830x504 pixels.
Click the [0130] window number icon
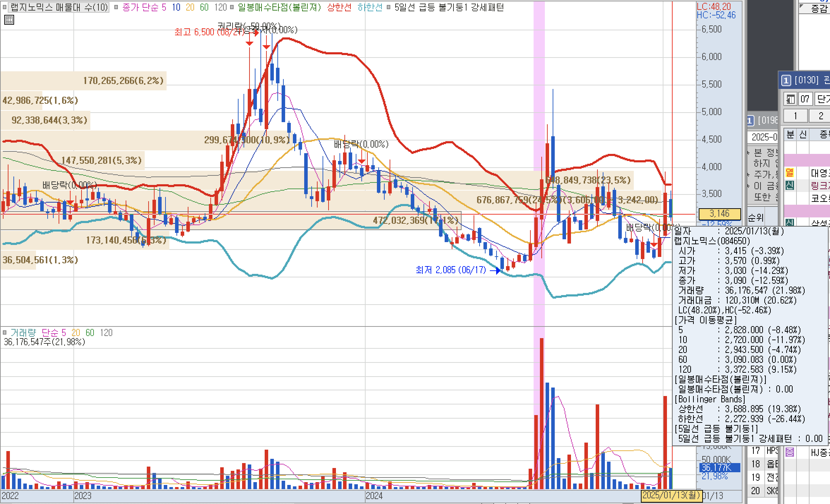tap(786, 81)
